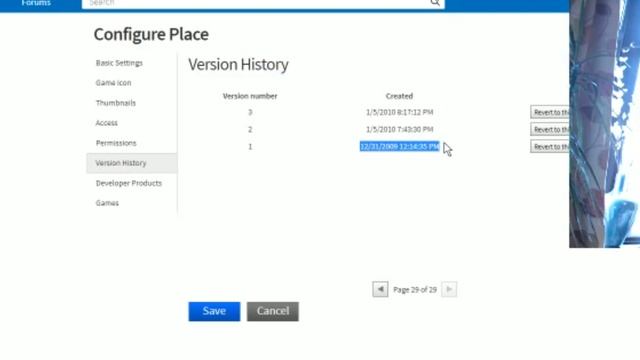Switch to Thumbnails tab
Image resolution: width=640 pixels, height=360 pixels.
(x=116, y=103)
